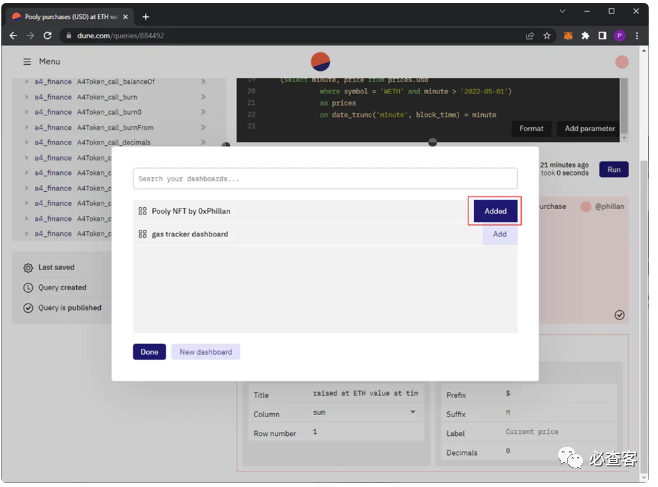Click the Done button in the dialog
658x487 pixels.
pos(149,352)
